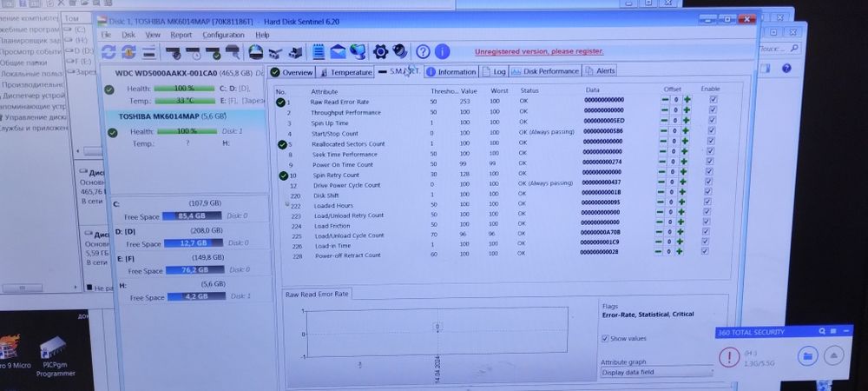Uncheck Enable for Spin Up Time row
Image resolution: width=868 pixels, height=391 pixels.
pos(713,120)
